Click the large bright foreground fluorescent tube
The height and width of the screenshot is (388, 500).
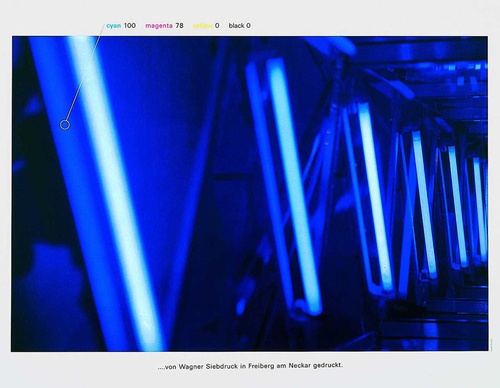tap(117, 193)
